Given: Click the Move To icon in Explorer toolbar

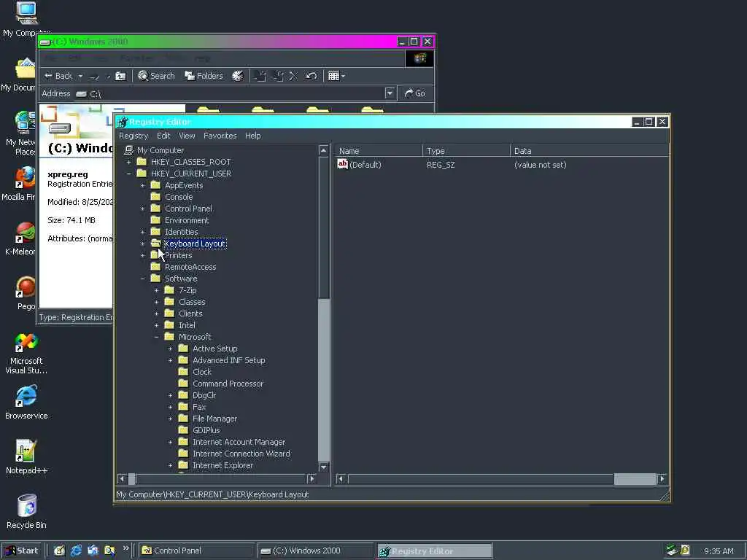Looking at the screenshot, I should click(x=260, y=76).
